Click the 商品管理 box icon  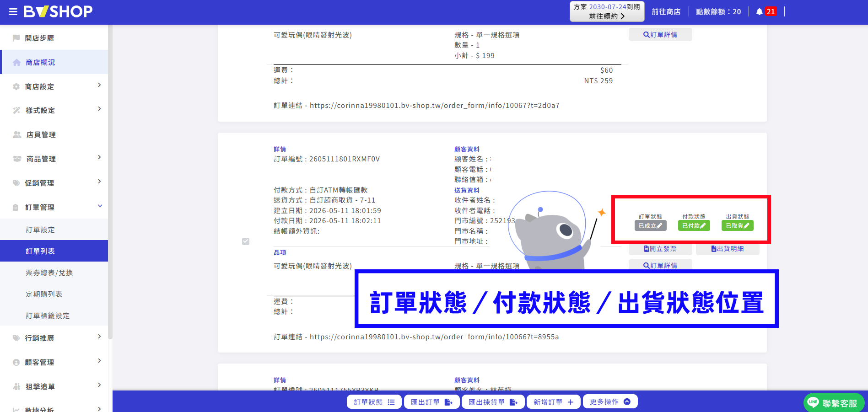[x=17, y=159]
